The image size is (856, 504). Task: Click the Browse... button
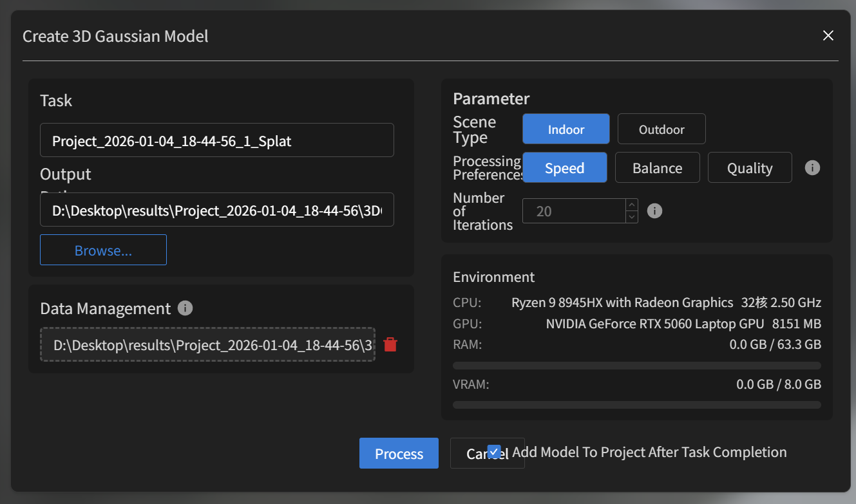pyautogui.click(x=103, y=250)
